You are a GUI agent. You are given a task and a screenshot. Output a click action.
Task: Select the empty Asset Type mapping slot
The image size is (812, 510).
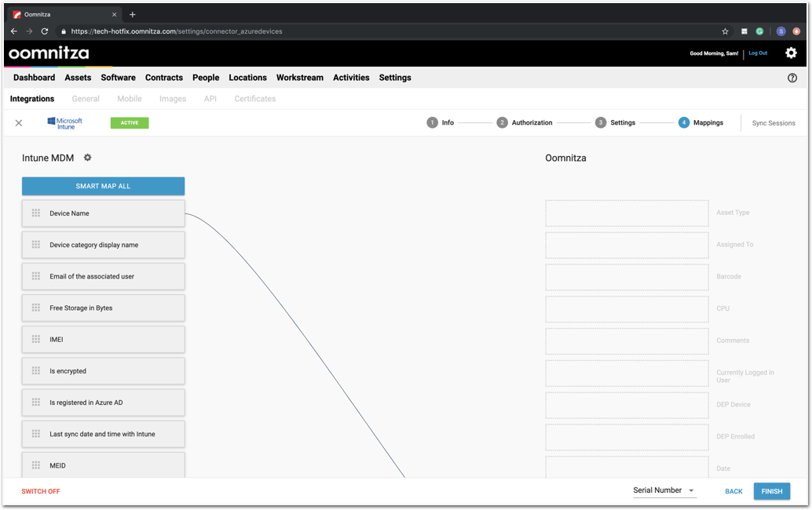click(x=627, y=213)
